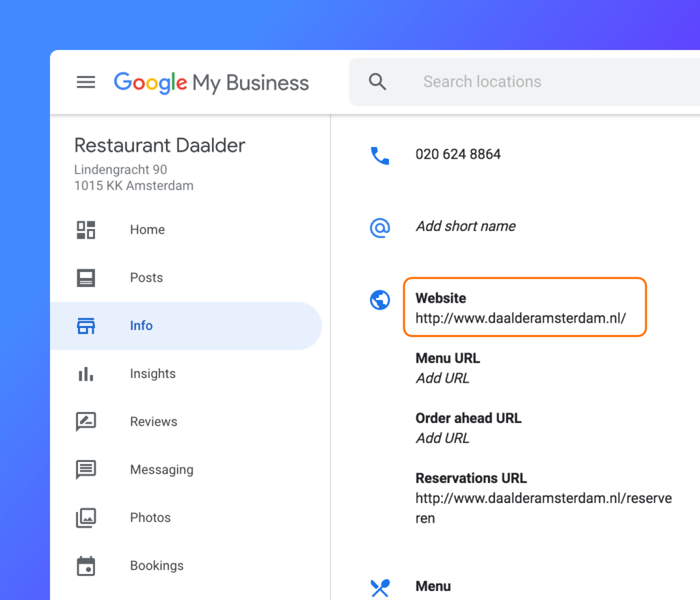This screenshot has width=700, height=600.
Task: Click Add short name
Action: point(466,226)
